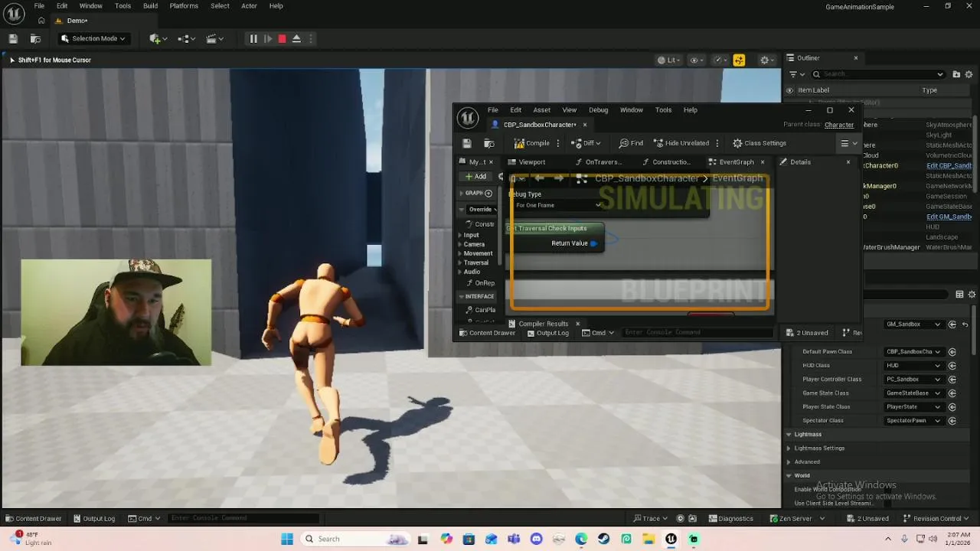Browse to the HUD Class asset
Screen dimensions: 980x551
coord(952,366)
